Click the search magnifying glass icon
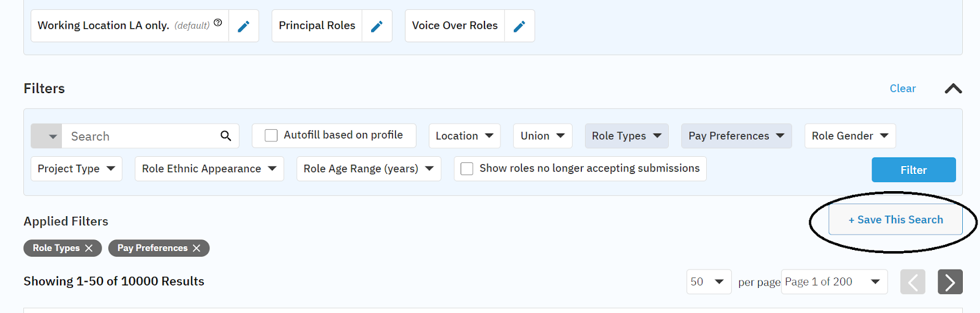Image resolution: width=980 pixels, height=313 pixels. pos(225,136)
